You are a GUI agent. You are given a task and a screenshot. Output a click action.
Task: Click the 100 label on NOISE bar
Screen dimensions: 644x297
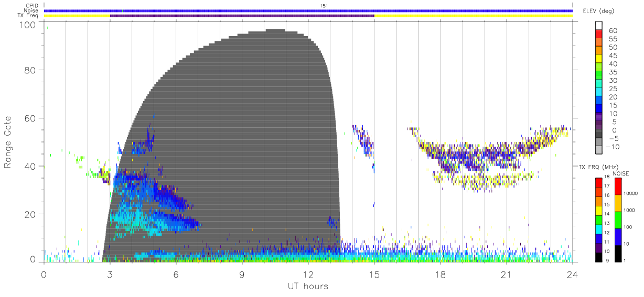628,227
